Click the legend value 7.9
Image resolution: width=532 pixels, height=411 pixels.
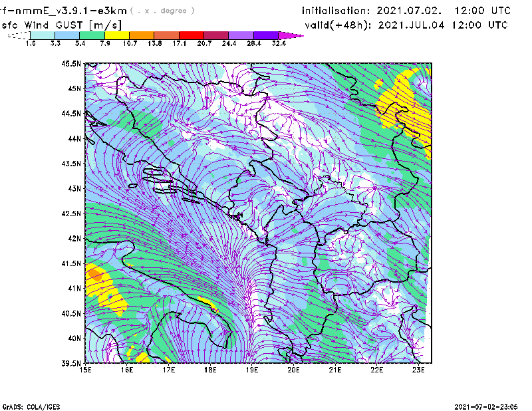(x=105, y=43)
